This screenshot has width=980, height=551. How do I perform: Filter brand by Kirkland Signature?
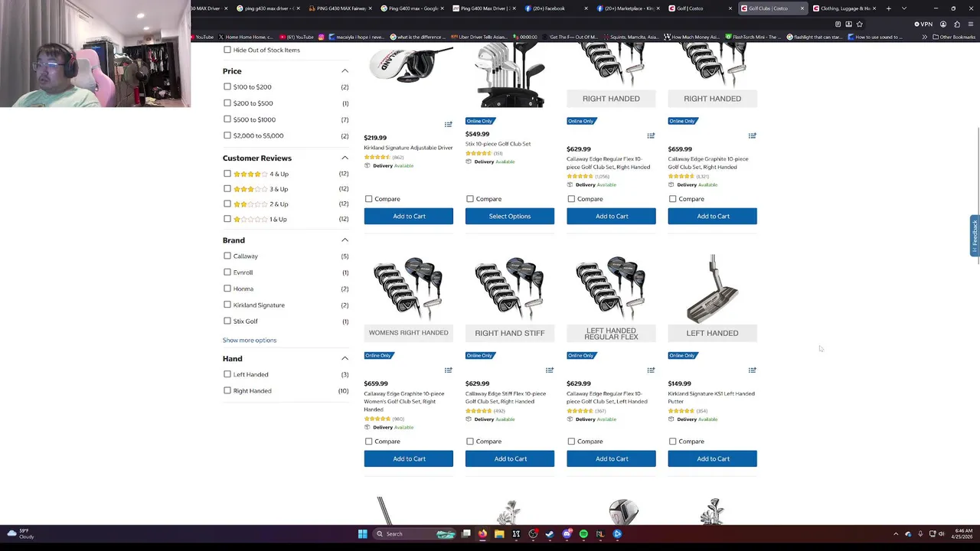[x=227, y=305]
